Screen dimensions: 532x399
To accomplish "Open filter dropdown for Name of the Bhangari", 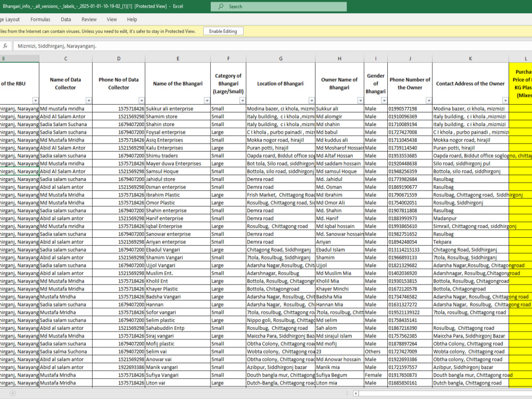I will [x=207, y=101].
